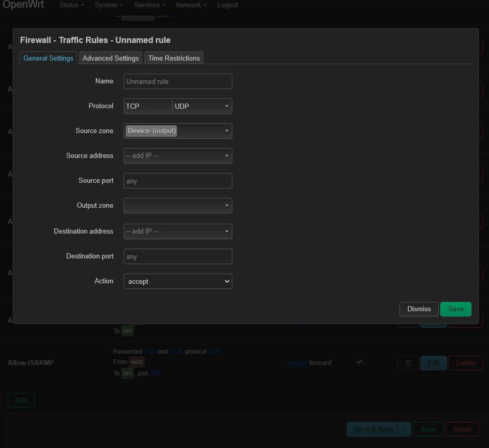The image size is (489, 448).
Task: Click the Logout link
Action: pyautogui.click(x=228, y=5)
